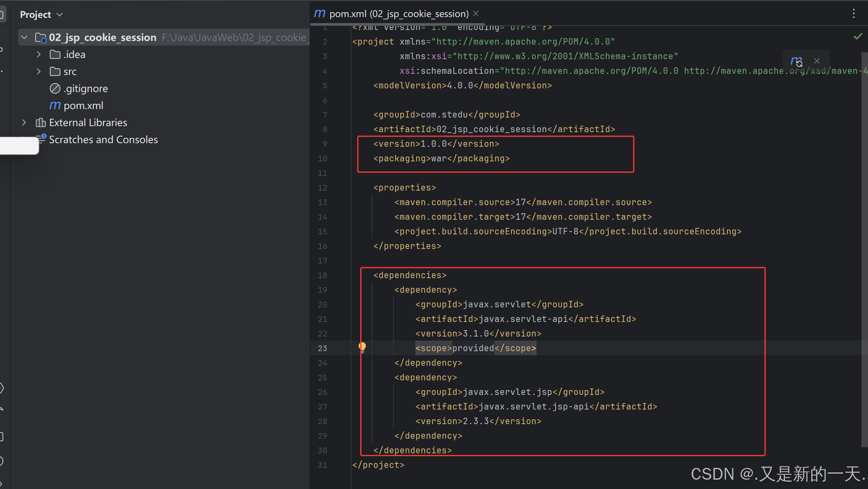Open pom.xml in the project tree
868x489 pixels.
click(83, 105)
